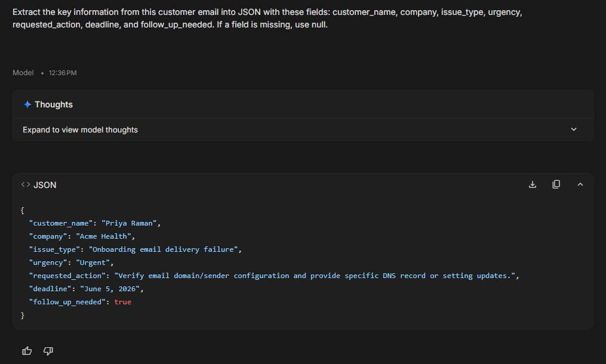Click the "Priya Raman" value
The height and width of the screenshot is (364, 606).
click(x=129, y=223)
